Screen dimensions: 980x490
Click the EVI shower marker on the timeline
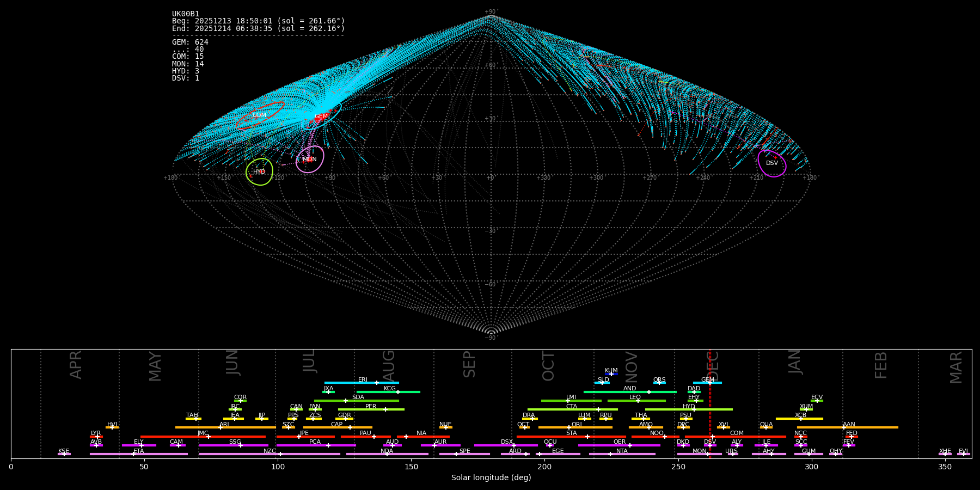tap(964, 454)
